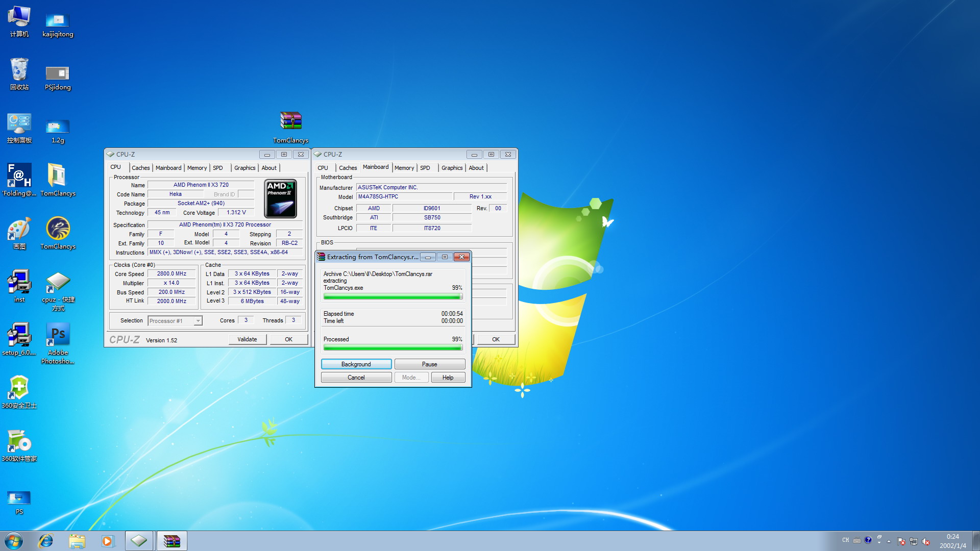This screenshot has height=551, width=980.
Task: Show hidden system tray icons arrow
Action: (889, 541)
